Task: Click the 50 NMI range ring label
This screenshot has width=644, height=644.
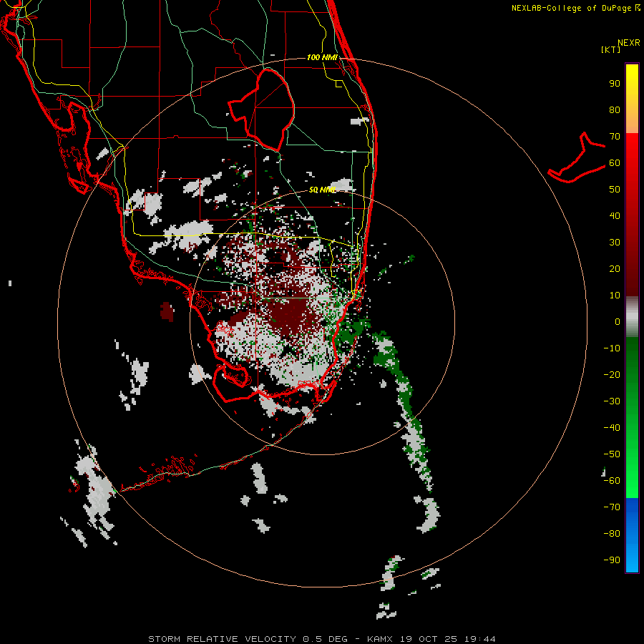Action: tap(322, 190)
